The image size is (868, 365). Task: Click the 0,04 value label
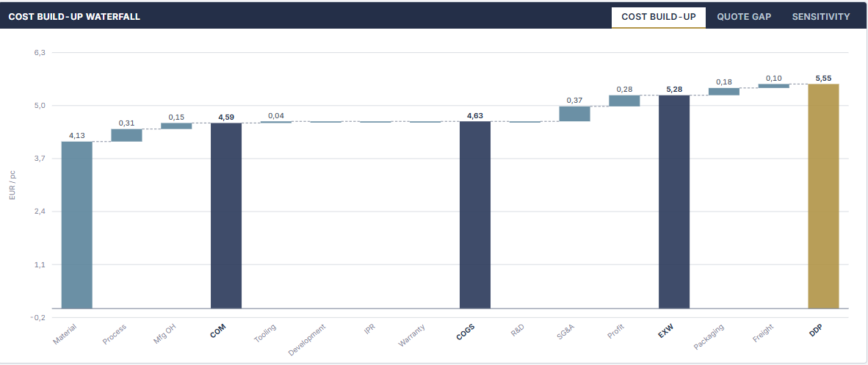pos(276,115)
